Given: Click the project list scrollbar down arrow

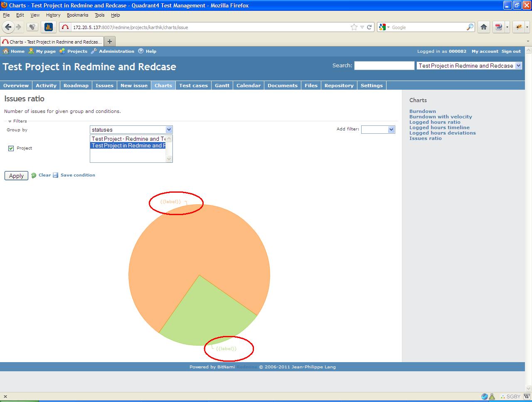Looking at the screenshot, I should click(x=169, y=159).
